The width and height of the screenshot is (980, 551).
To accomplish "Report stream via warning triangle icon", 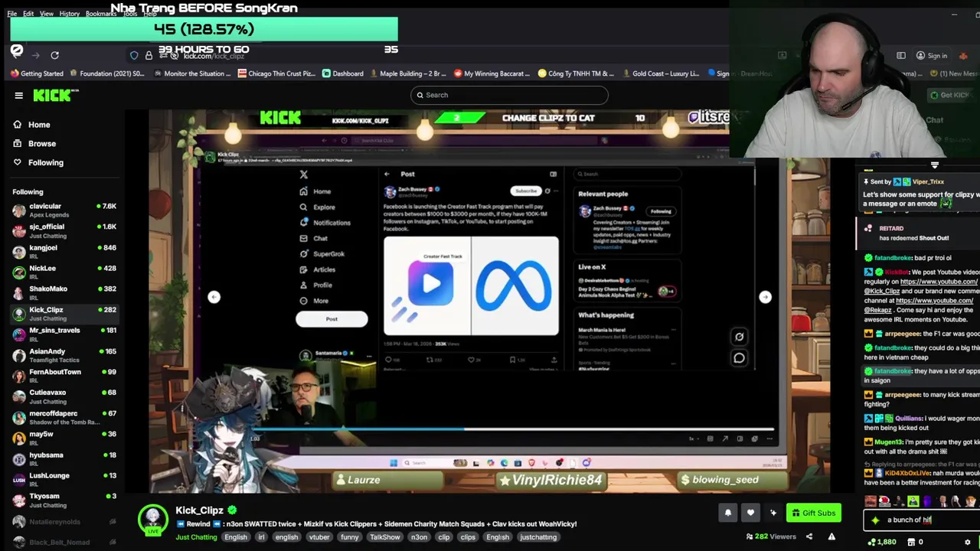I will coord(831,536).
